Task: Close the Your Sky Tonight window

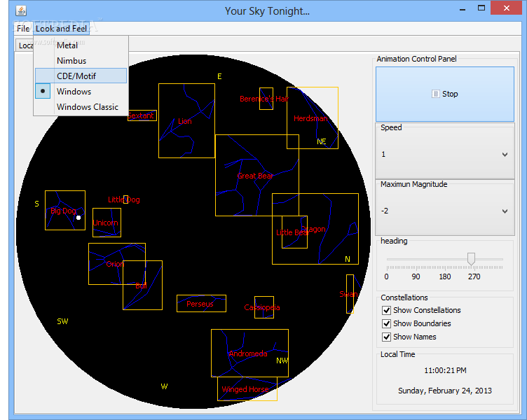Action: [x=507, y=8]
